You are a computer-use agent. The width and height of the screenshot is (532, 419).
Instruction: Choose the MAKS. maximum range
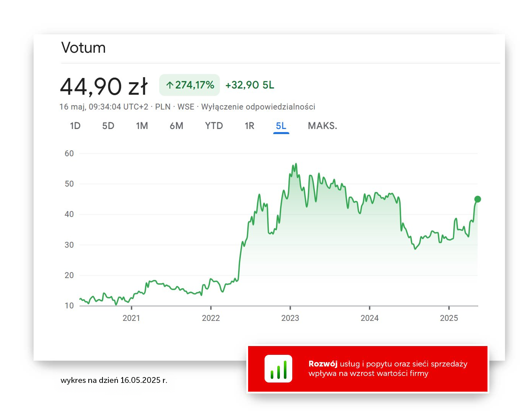pyautogui.click(x=323, y=126)
